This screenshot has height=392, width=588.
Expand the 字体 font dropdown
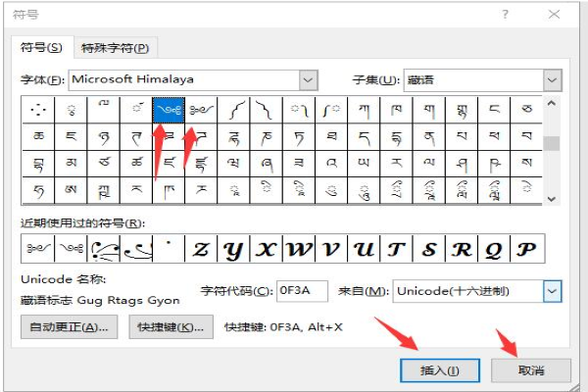click(x=309, y=79)
